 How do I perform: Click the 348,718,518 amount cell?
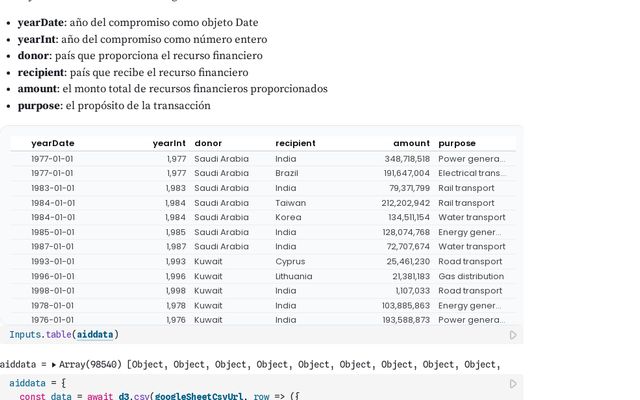[407, 159]
